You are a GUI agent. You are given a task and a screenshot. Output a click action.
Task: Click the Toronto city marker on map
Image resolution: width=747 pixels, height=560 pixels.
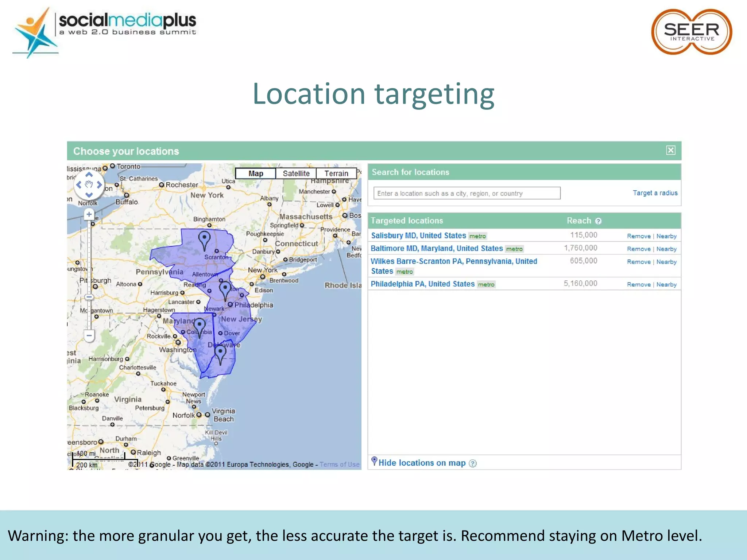click(x=113, y=166)
